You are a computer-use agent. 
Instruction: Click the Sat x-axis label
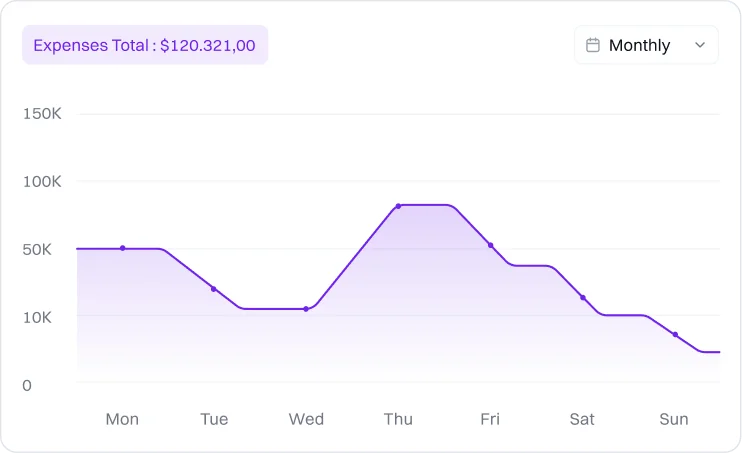pos(582,419)
